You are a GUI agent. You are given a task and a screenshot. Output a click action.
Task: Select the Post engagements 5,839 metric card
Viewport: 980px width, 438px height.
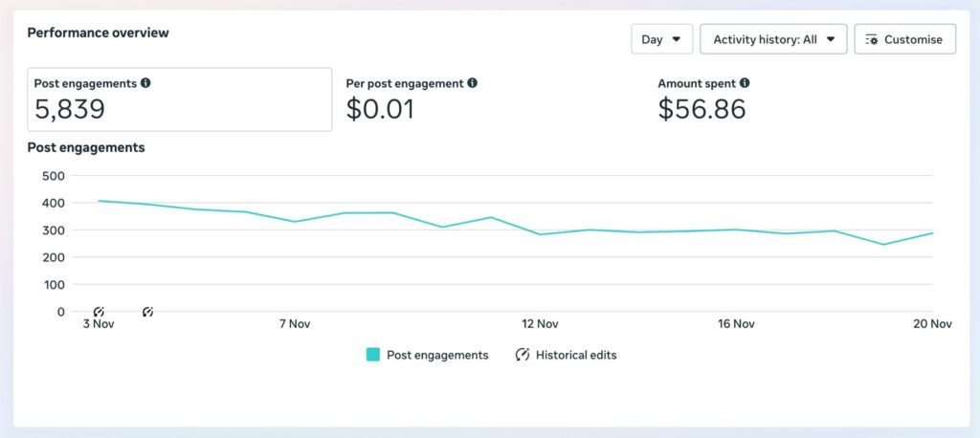pyautogui.click(x=181, y=99)
